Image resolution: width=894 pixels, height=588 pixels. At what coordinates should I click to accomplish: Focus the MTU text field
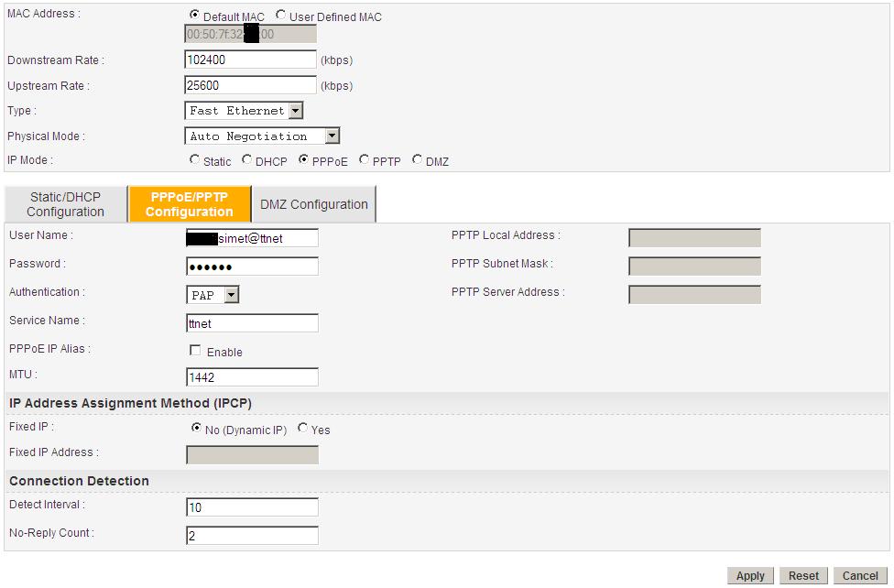[252, 377]
